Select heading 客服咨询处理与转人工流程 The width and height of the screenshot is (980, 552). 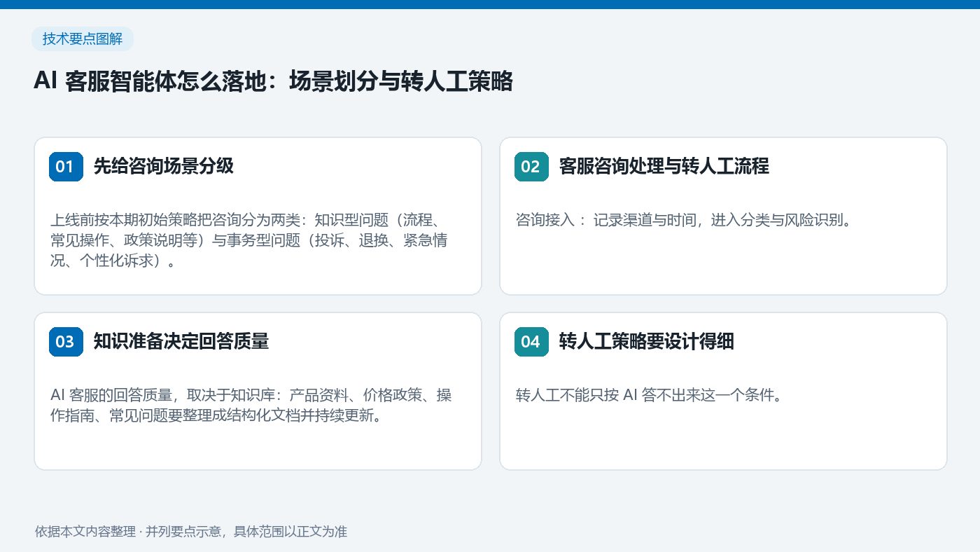point(664,167)
